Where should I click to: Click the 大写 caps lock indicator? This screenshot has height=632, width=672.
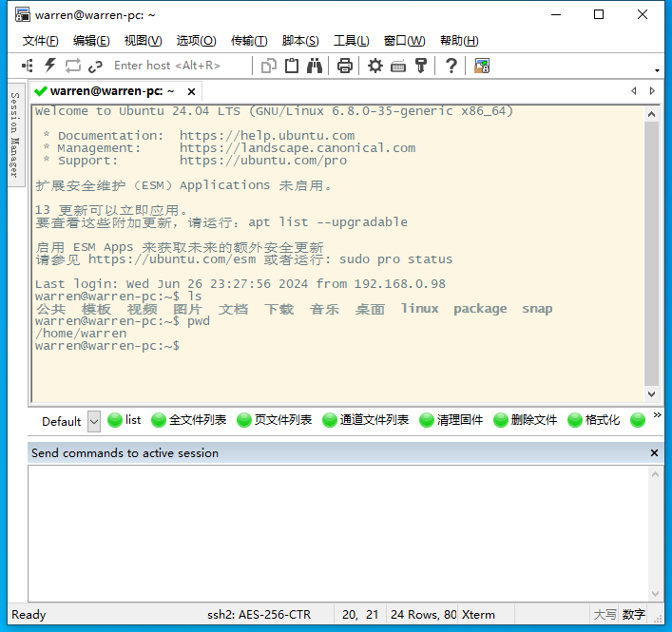605,615
